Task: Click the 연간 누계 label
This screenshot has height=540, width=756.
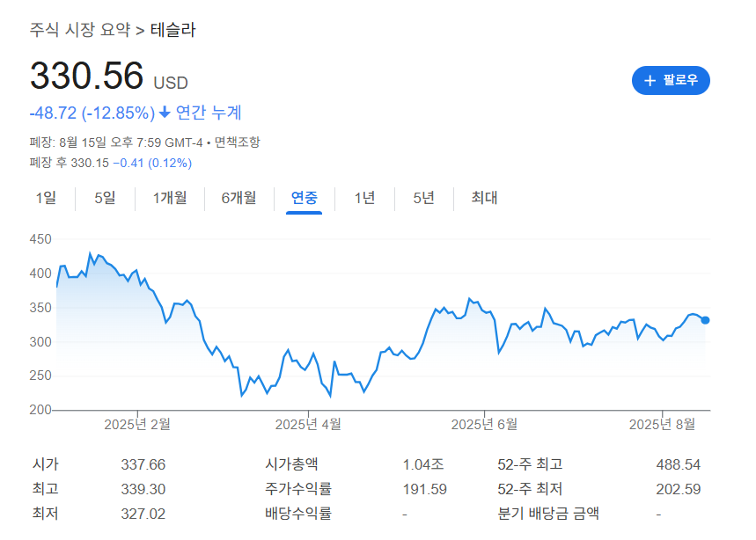Action: coord(209,113)
